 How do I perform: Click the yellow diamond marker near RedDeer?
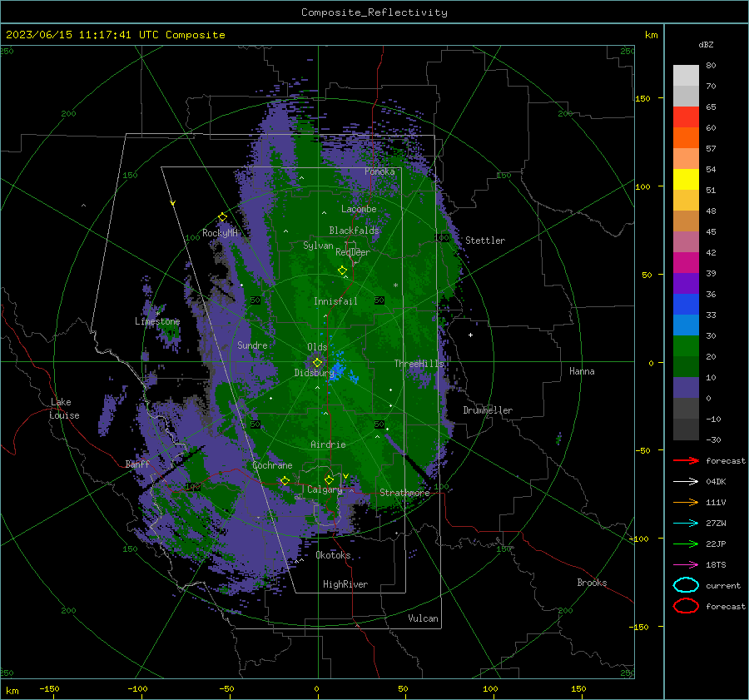click(343, 271)
